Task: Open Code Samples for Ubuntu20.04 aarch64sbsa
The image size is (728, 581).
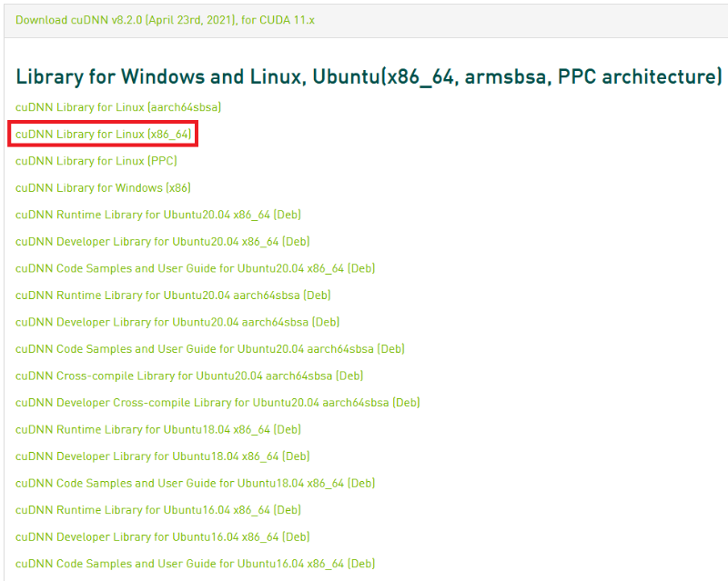Action: point(210,349)
